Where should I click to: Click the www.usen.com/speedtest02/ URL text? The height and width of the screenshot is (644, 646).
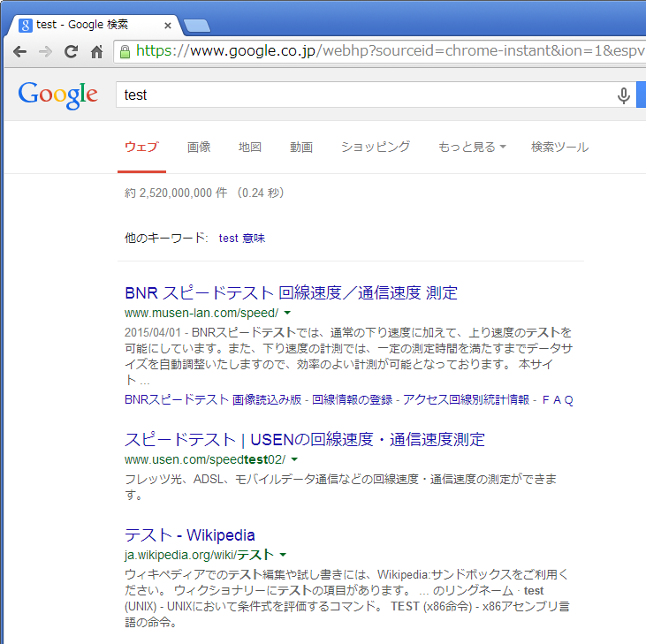coord(205,459)
